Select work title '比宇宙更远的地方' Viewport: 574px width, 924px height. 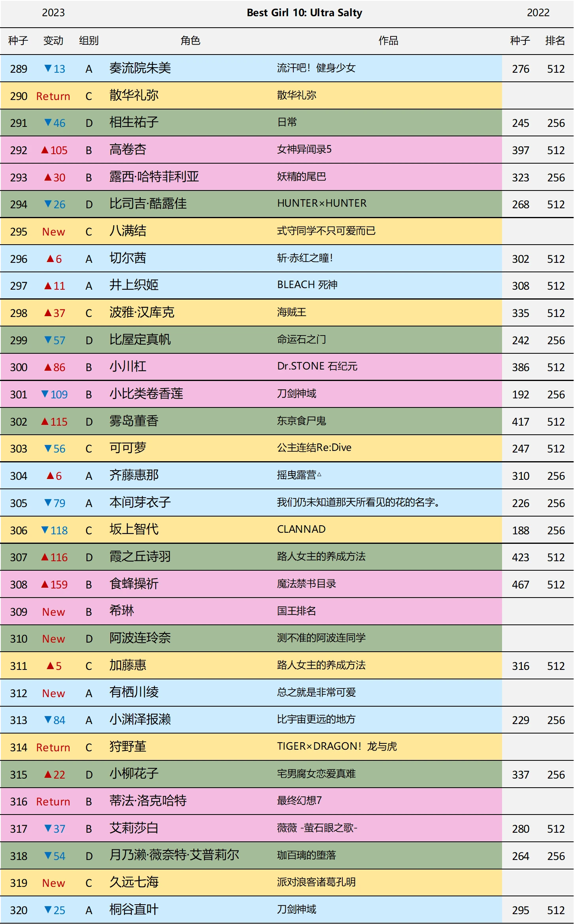316,719
